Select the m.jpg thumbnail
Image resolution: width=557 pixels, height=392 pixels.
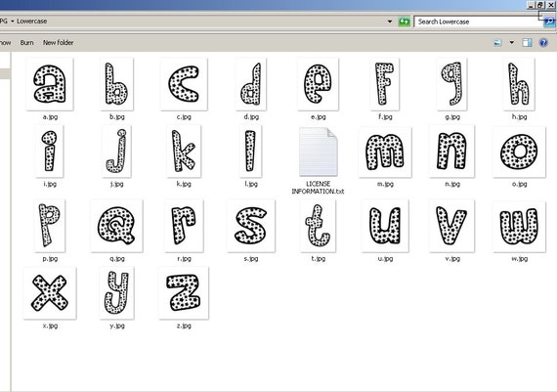point(385,152)
